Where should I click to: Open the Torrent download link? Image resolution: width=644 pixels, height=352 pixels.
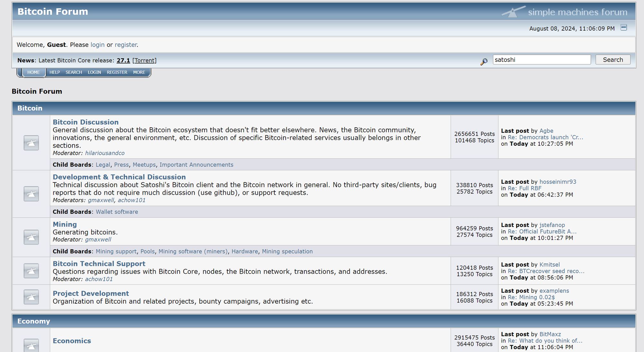tap(145, 60)
